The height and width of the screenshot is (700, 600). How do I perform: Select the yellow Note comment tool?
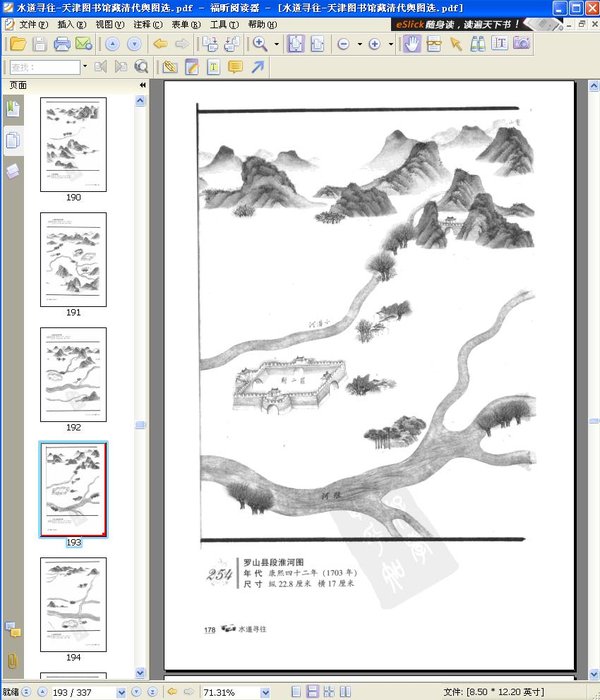(x=235, y=67)
